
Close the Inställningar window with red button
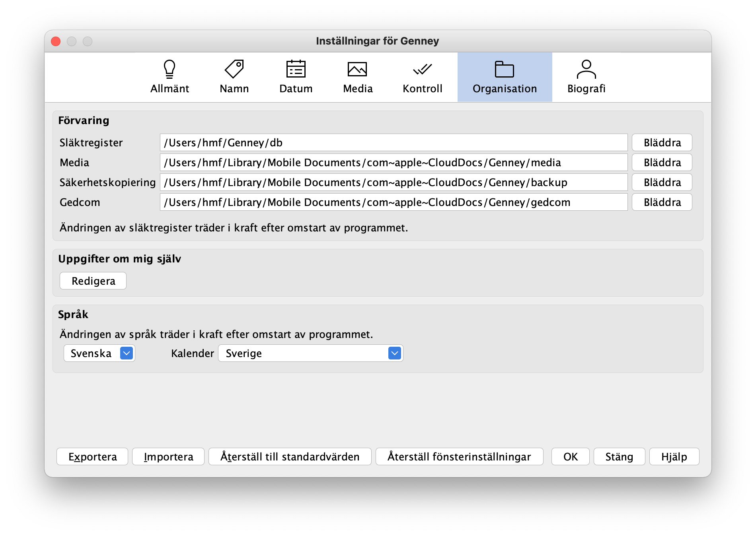[x=56, y=41]
